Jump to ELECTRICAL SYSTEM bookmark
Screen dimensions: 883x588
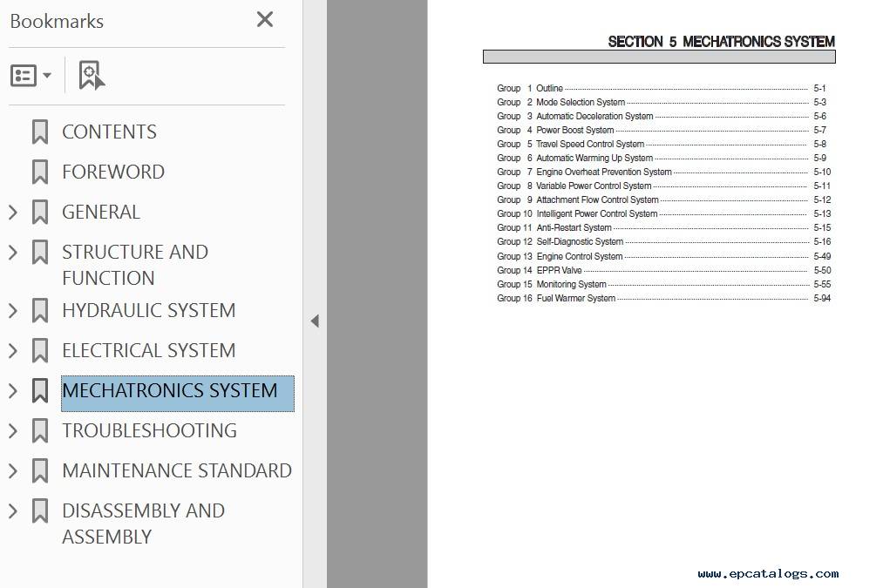[149, 350]
